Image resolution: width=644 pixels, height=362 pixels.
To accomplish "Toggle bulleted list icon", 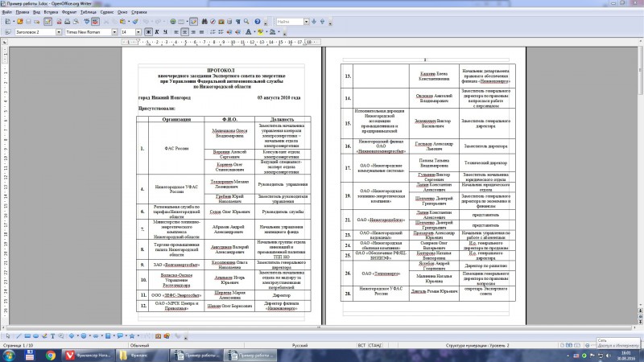I will tap(221, 32).
